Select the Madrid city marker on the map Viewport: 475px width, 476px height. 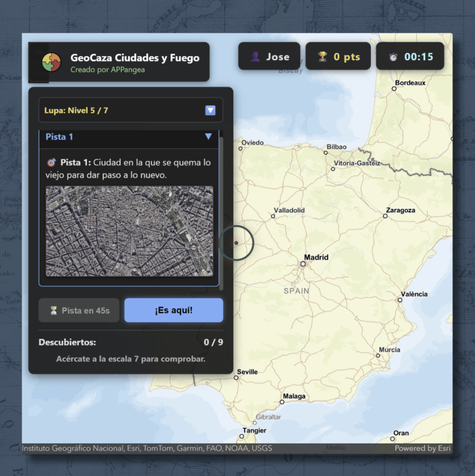[x=303, y=264]
